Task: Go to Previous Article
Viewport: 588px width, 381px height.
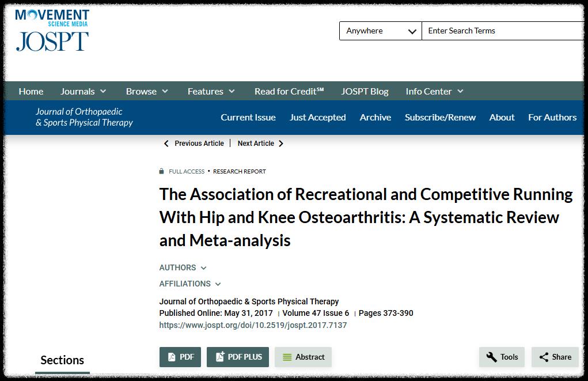Action: coord(199,144)
